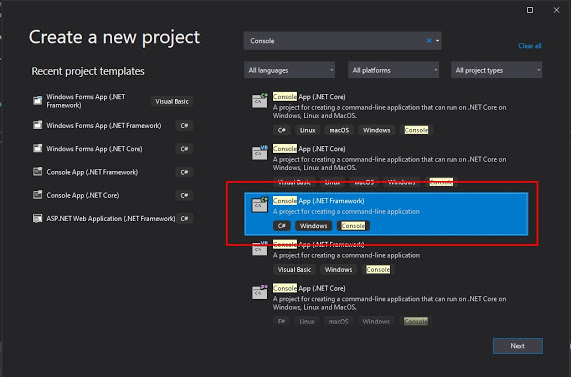
Task: Click the C# tag beside recent ASP.NET Web Application
Action: pos(184,219)
